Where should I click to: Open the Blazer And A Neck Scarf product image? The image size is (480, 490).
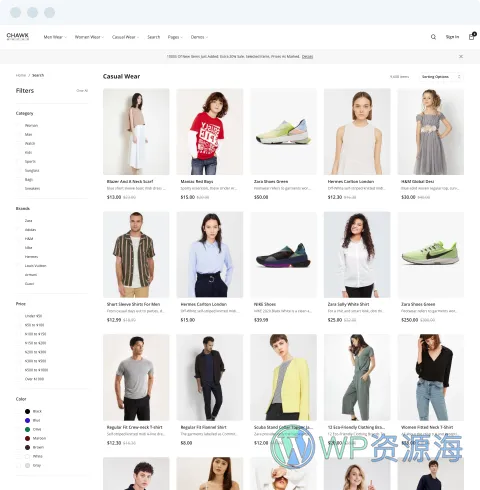136,131
